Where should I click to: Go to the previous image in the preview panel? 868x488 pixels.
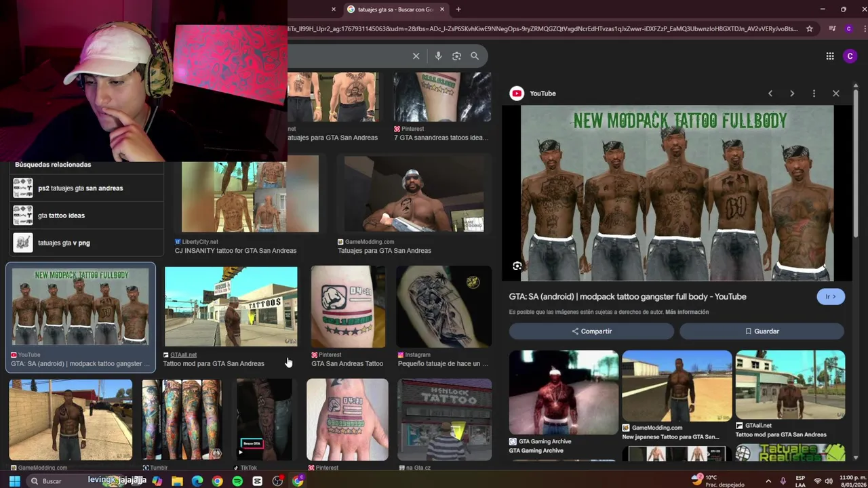(x=770, y=94)
